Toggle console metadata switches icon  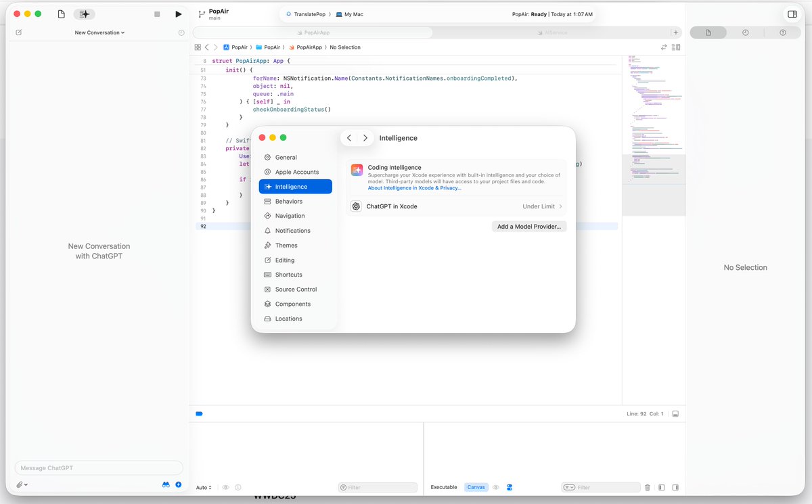point(510,487)
